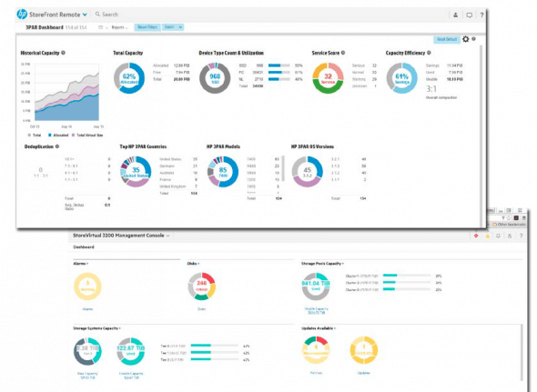Click the Patches link under Updates Available
The height and width of the screenshot is (392, 537).
tap(316, 373)
